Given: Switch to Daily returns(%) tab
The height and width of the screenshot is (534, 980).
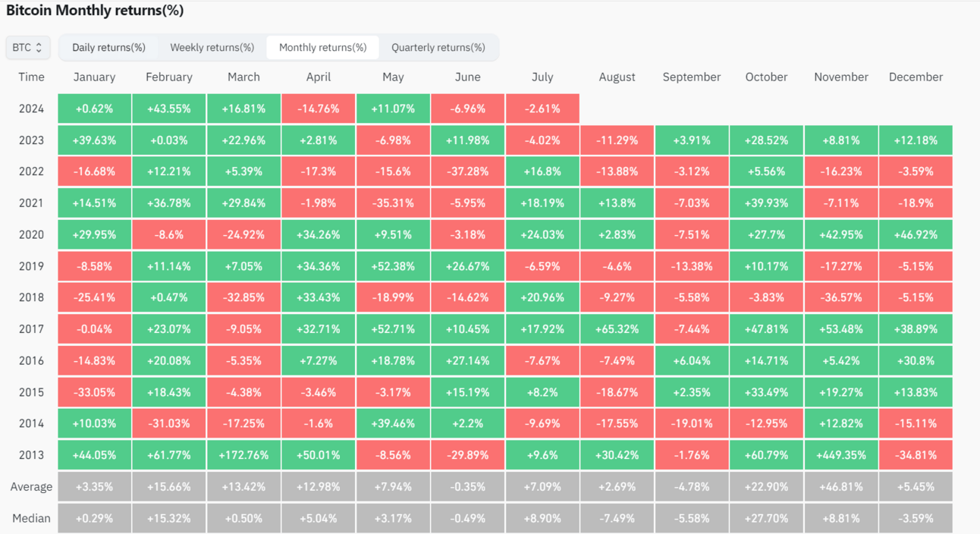Looking at the screenshot, I should [x=108, y=47].
